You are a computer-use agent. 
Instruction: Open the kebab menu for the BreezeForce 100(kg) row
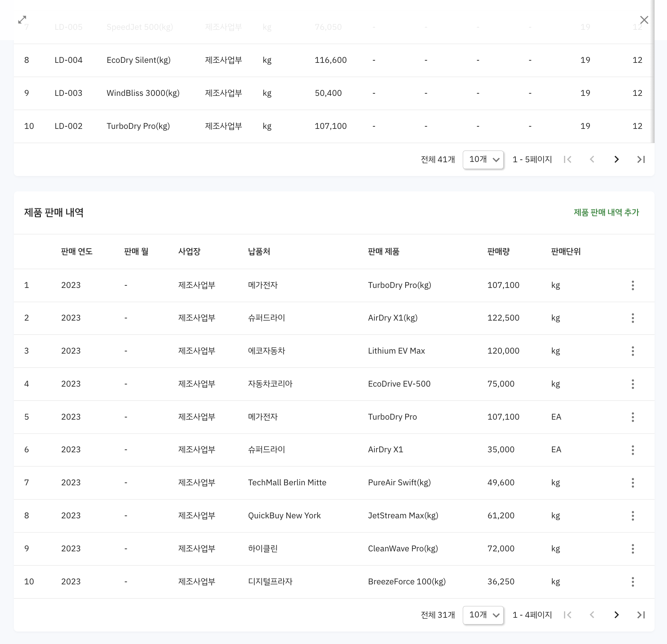(633, 582)
